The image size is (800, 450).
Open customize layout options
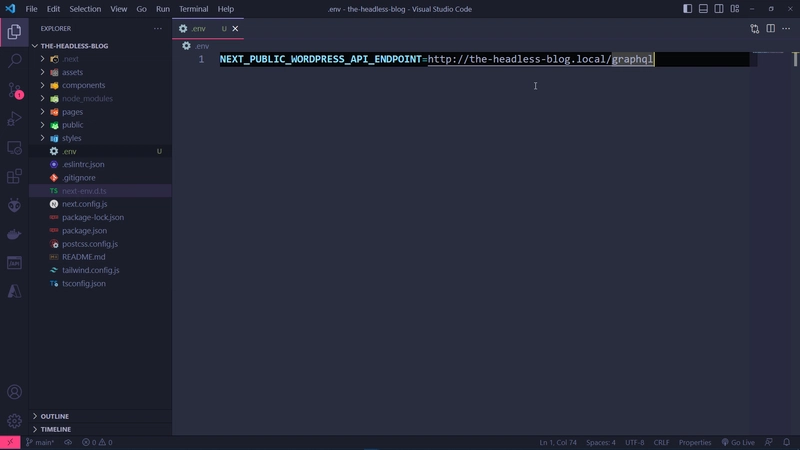(735, 9)
